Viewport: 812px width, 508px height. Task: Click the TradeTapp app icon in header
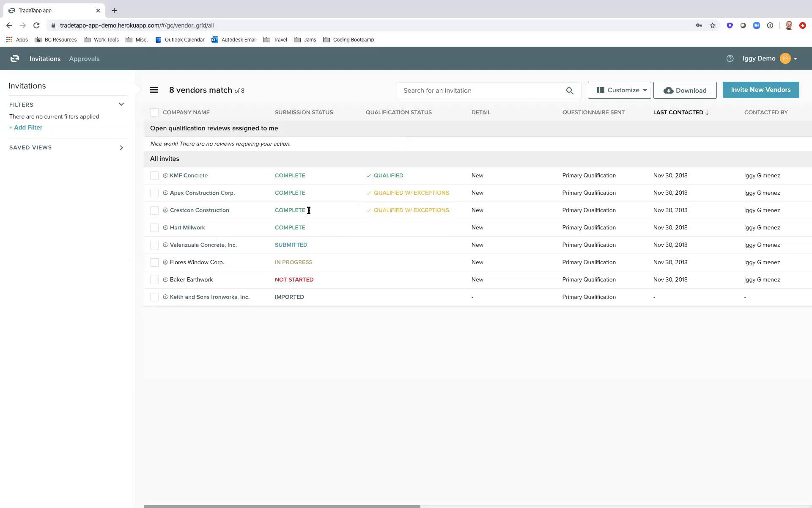15,58
